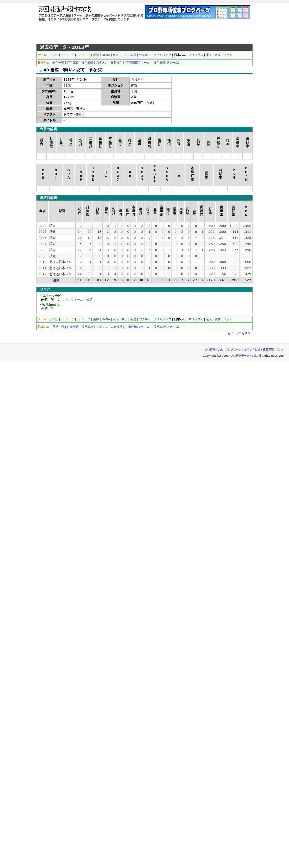Screen dimensions: 289x868
Task: Open スタメン in the lower 日本ハム submenu
Action: [x=102, y=327]
